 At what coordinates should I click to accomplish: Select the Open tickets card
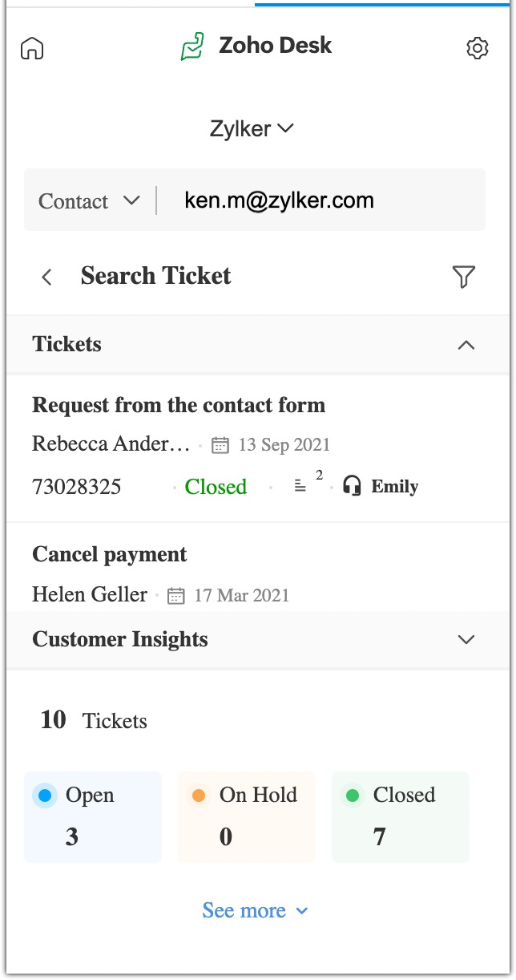click(x=93, y=816)
